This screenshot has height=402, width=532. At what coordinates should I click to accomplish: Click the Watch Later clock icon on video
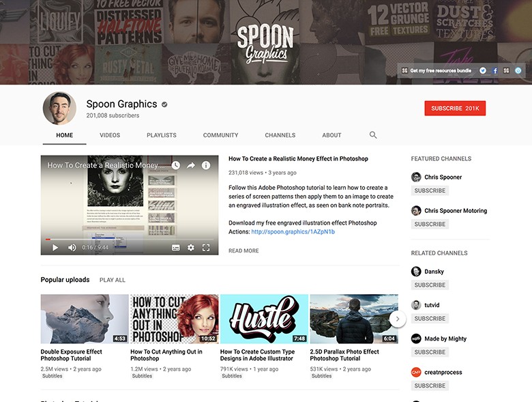(x=176, y=165)
